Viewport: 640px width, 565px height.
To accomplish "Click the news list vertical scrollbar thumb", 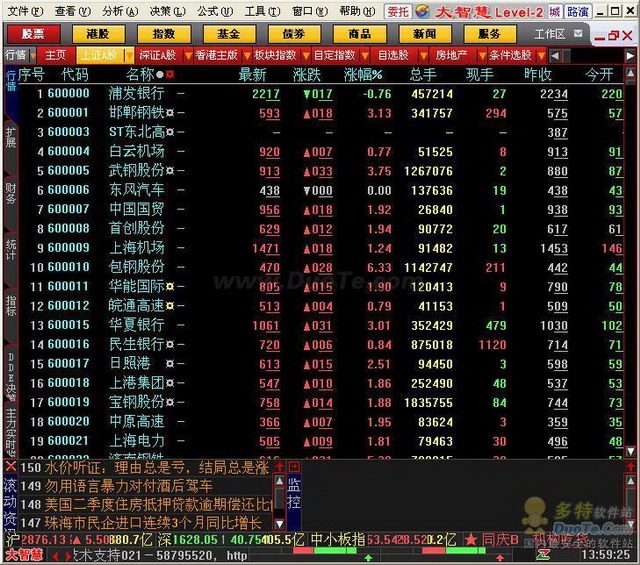I will pos(280,498).
